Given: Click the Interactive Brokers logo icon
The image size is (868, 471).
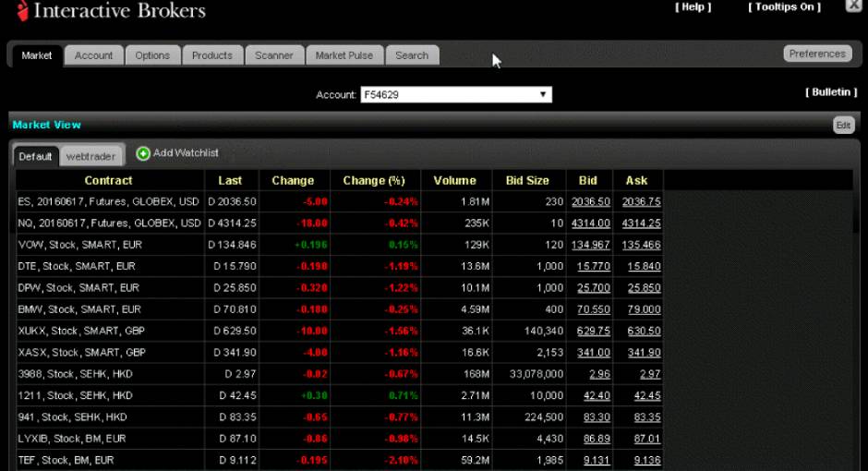Looking at the screenshot, I should pos(22,10).
